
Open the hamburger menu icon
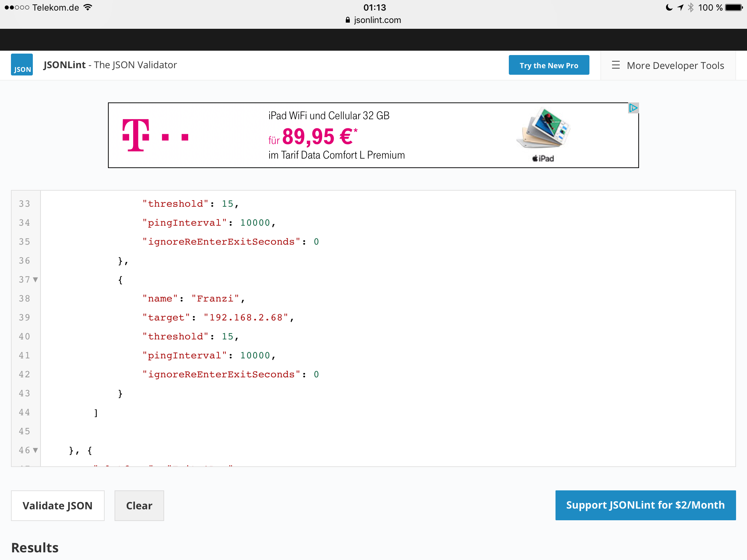pos(616,65)
